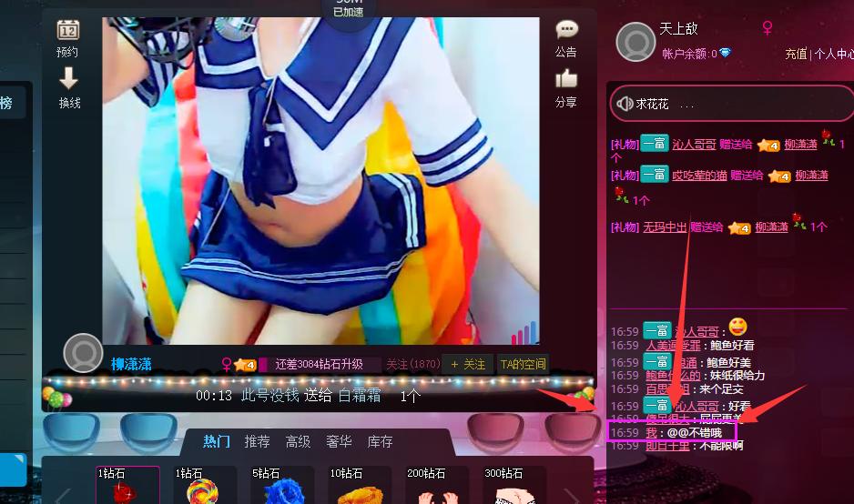Click the 已加速 status at the top

(348, 12)
